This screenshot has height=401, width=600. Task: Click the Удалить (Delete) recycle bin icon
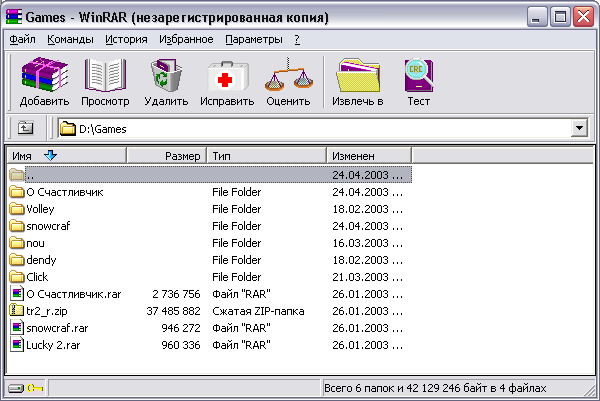(x=166, y=75)
